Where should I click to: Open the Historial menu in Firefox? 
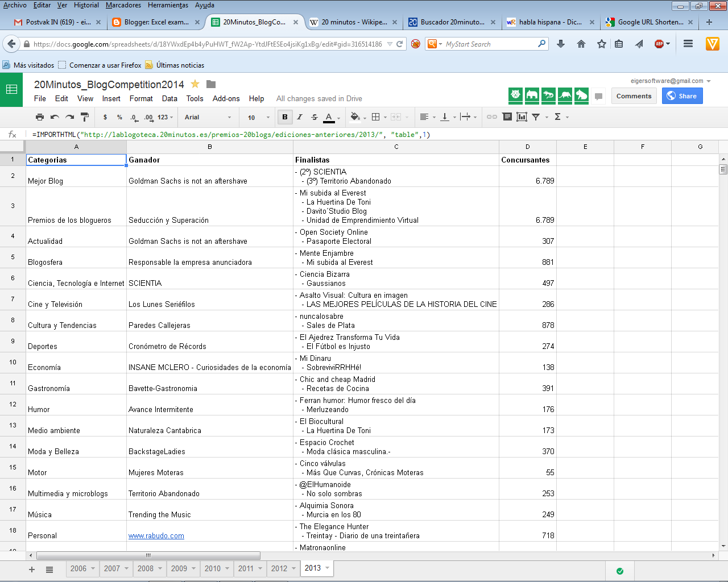[x=86, y=5]
